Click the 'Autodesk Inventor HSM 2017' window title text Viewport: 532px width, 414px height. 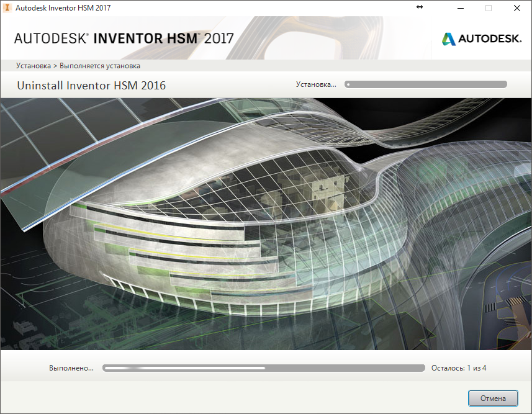click(x=63, y=8)
